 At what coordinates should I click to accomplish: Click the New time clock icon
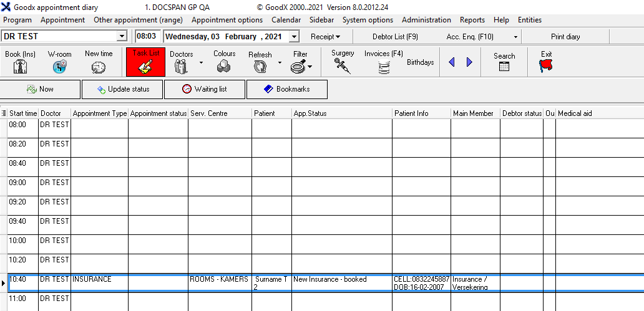click(x=99, y=67)
